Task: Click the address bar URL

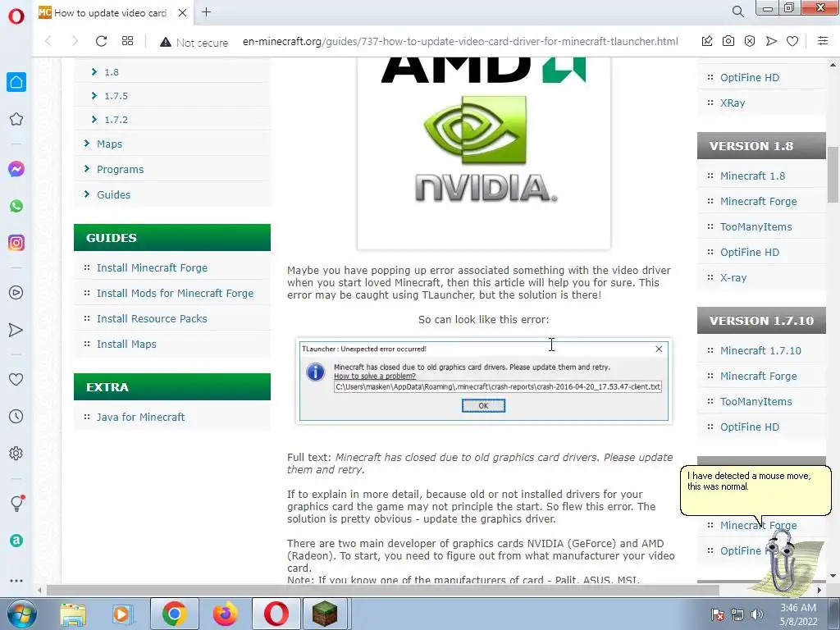Action: (460, 41)
